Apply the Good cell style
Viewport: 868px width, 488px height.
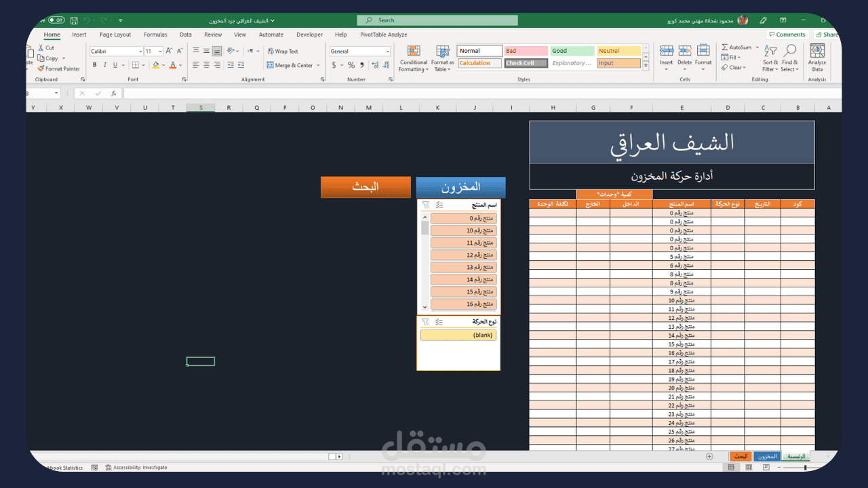tap(572, 51)
